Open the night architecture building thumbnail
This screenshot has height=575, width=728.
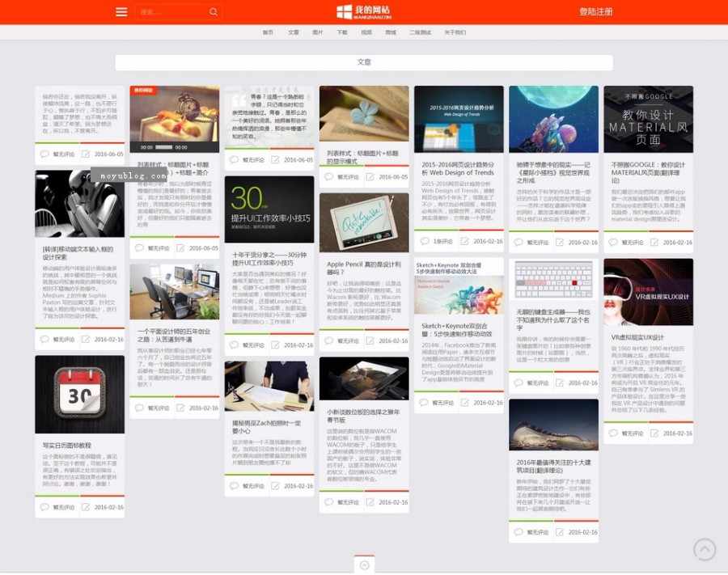point(554,425)
